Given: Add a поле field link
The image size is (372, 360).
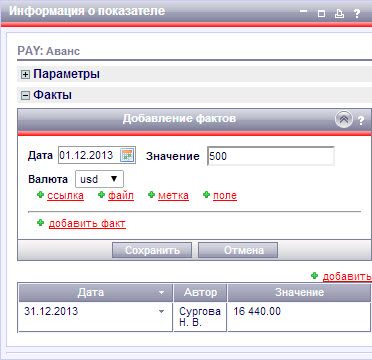Looking at the screenshot, I should click(225, 196).
